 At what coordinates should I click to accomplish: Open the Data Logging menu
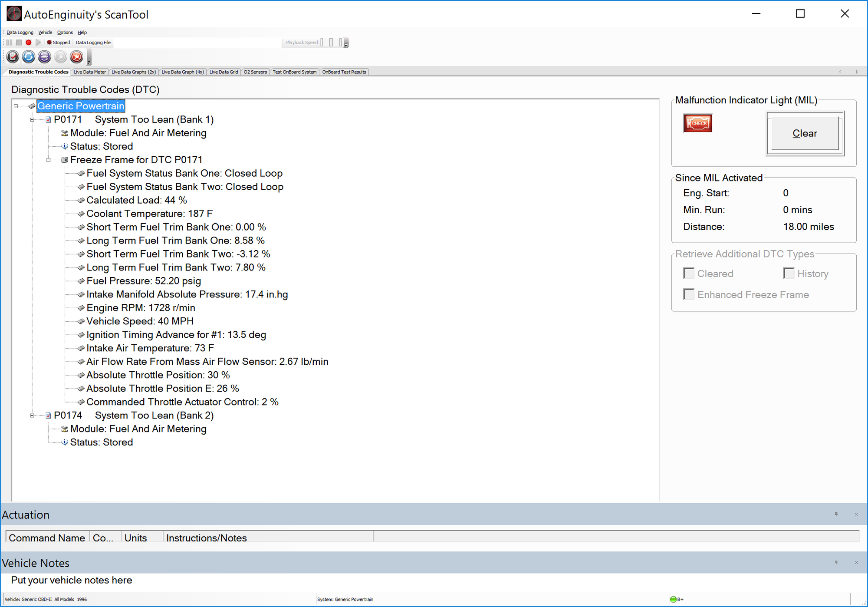[x=20, y=33]
